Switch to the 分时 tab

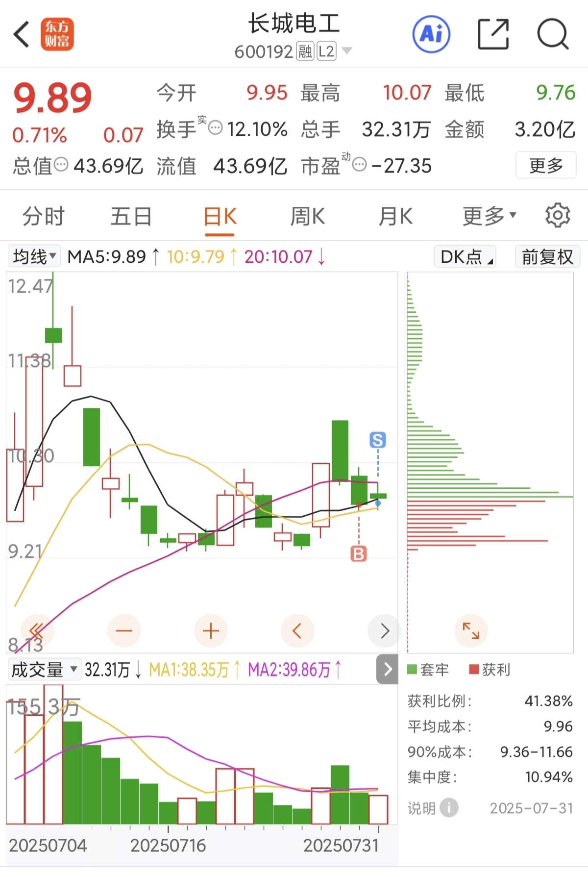(x=44, y=216)
